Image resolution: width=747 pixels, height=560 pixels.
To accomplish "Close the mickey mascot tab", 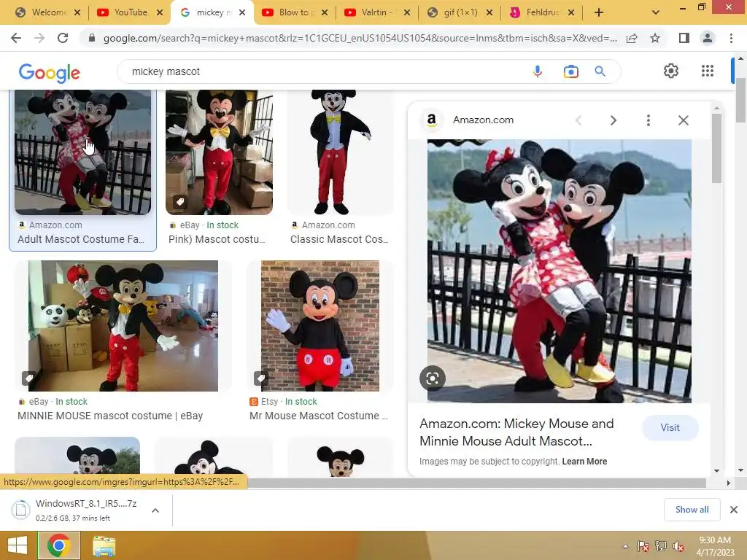I will click(242, 12).
